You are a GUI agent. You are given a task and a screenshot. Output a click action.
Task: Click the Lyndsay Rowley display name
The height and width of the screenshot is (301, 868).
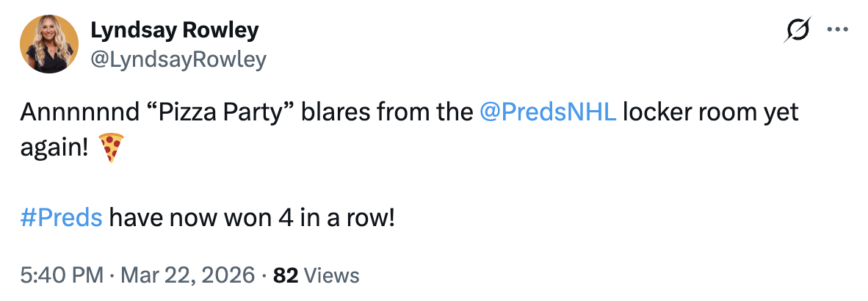[x=173, y=31]
